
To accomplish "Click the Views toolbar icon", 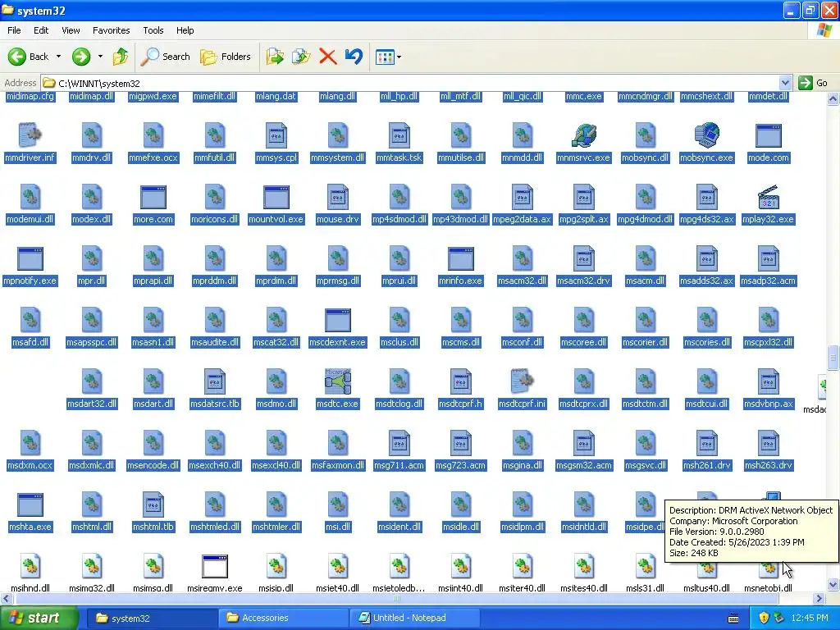I will click(385, 57).
